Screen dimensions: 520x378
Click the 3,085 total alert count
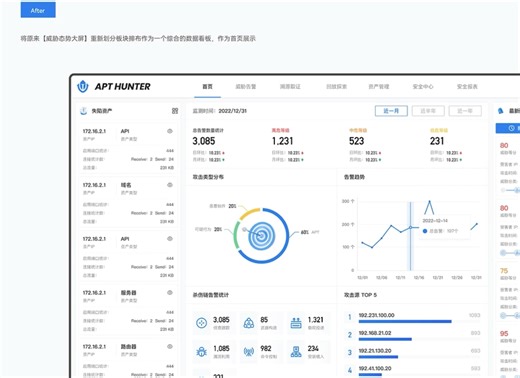tap(204, 141)
